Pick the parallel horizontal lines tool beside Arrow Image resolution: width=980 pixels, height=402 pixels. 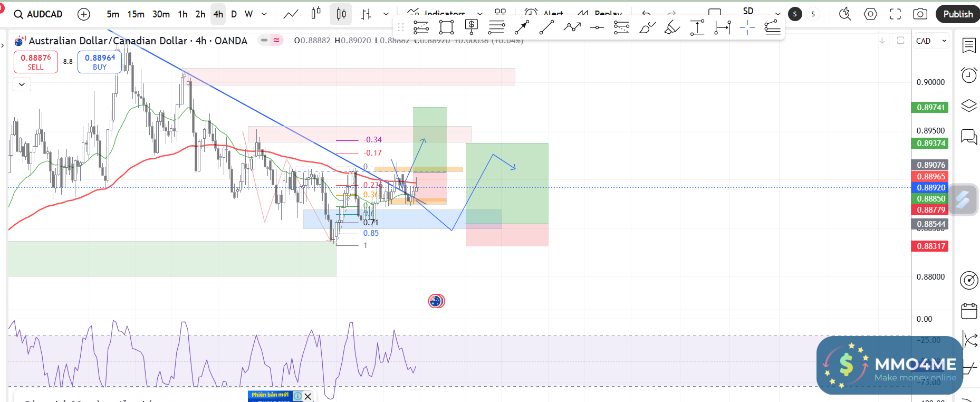tap(496, 27)
